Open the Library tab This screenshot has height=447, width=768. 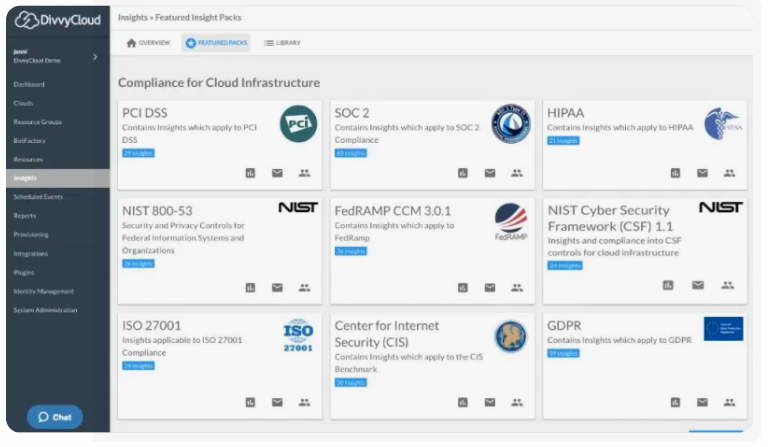pos(282,43)
